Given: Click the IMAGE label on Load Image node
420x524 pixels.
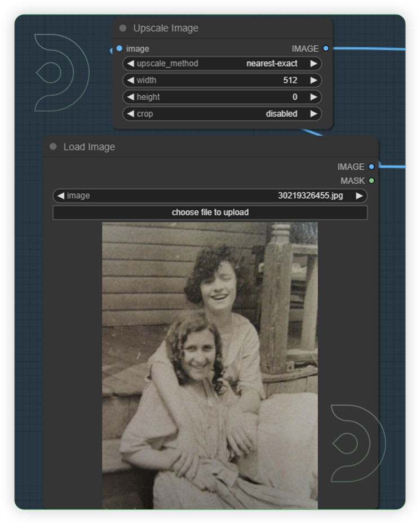Looking at the screenshot, I should click(351, 167).
